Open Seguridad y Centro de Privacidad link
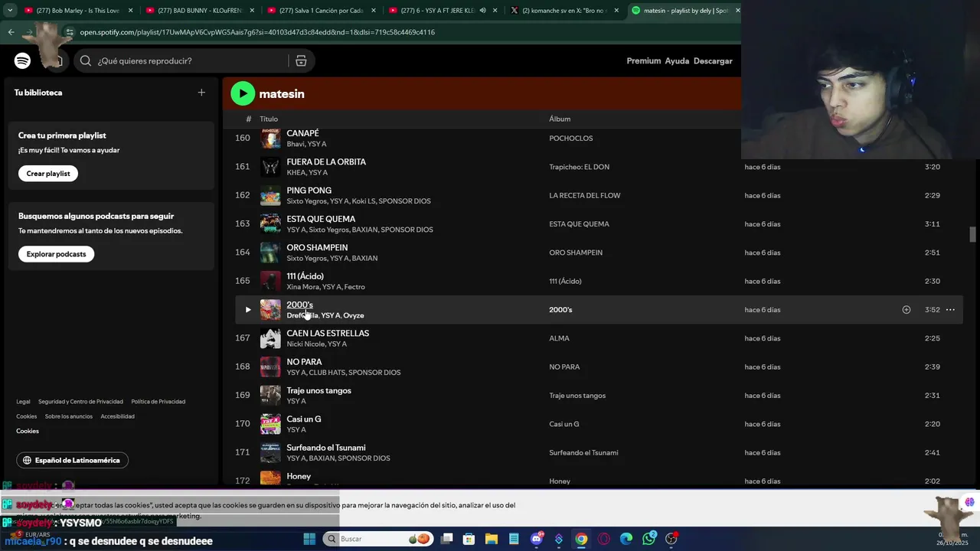Screen dimensions: 980x551 tap(80, 402)
